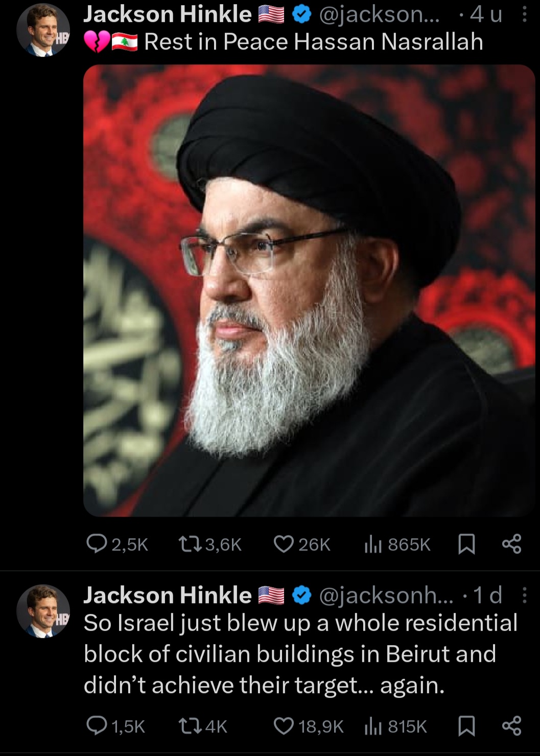The width and height of the screenshot is (540, 756).
Task: Like the post with 18,9K likes
Action: (309, 726)
